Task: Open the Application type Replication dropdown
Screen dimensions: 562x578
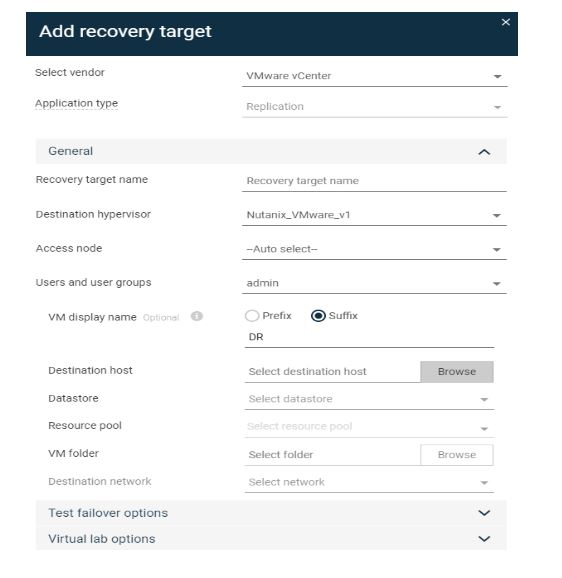Action: [374, 107]
